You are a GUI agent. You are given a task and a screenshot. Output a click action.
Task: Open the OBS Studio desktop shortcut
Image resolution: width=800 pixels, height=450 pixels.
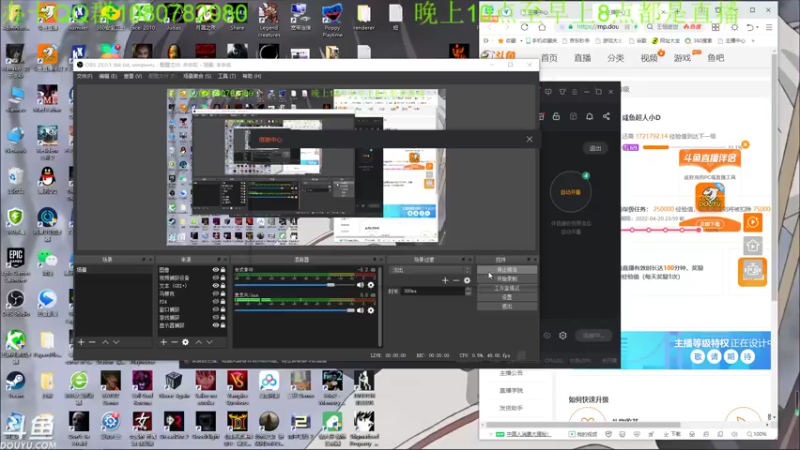coord(15,302)
